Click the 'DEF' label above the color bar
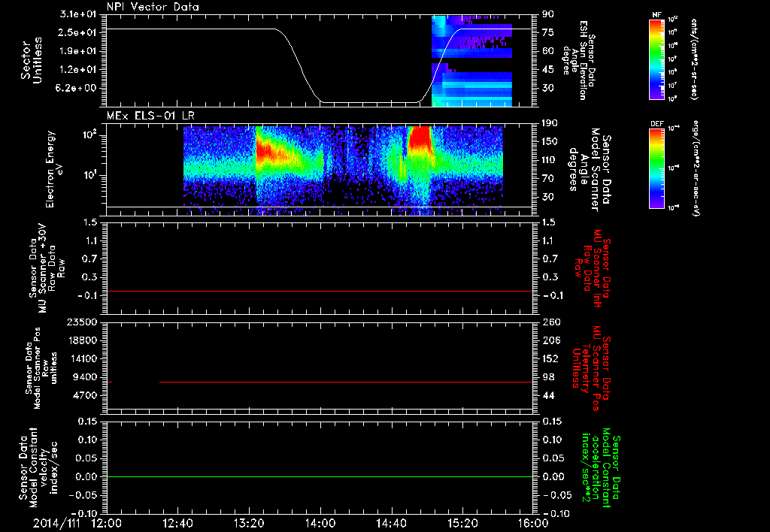This screenshot has height=532, width=770. click(x=656, y=124)
